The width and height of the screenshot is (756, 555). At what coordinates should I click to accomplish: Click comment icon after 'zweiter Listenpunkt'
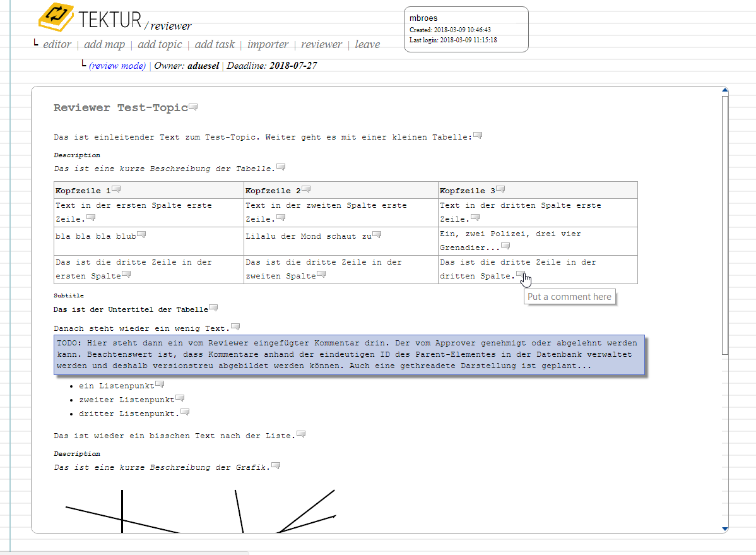tap(180, 398)
